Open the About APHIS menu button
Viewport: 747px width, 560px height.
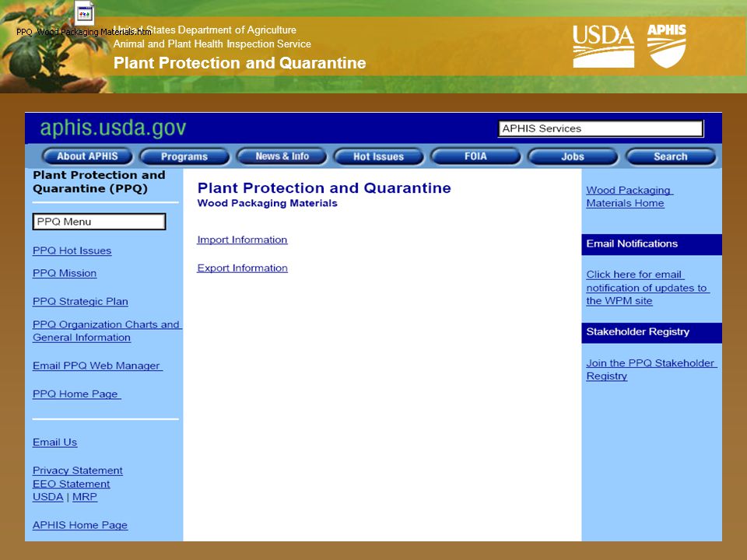point(87,156)
